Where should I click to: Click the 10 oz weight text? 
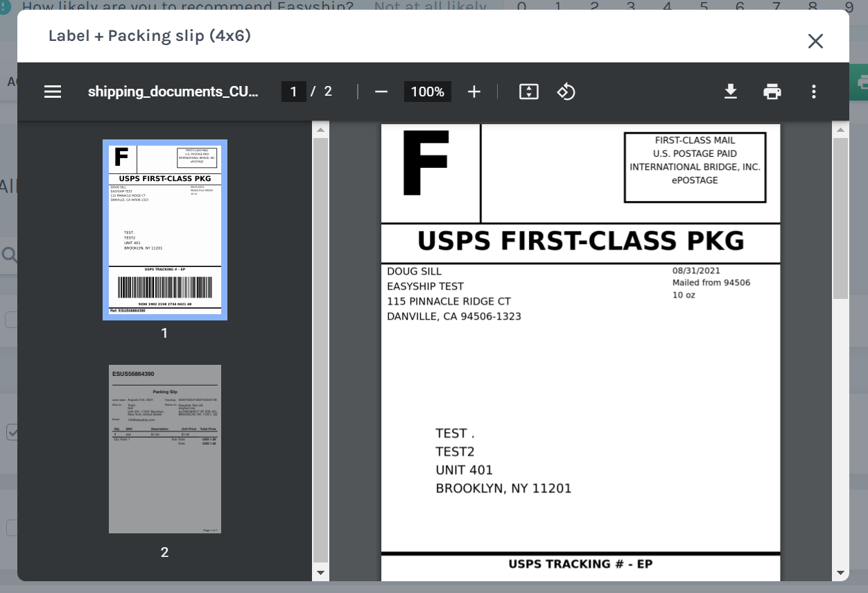[684, 295]
